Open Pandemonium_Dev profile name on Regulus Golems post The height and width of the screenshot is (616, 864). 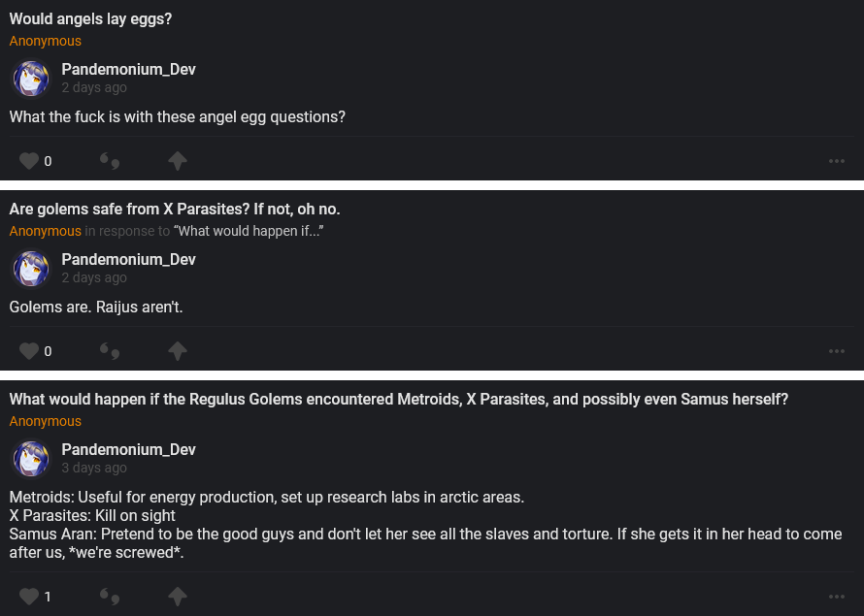[x=128, y=449]
